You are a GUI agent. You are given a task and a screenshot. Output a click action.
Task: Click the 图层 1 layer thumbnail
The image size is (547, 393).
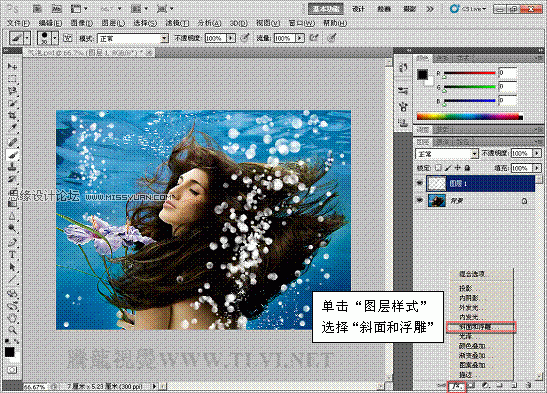(436, 183)
